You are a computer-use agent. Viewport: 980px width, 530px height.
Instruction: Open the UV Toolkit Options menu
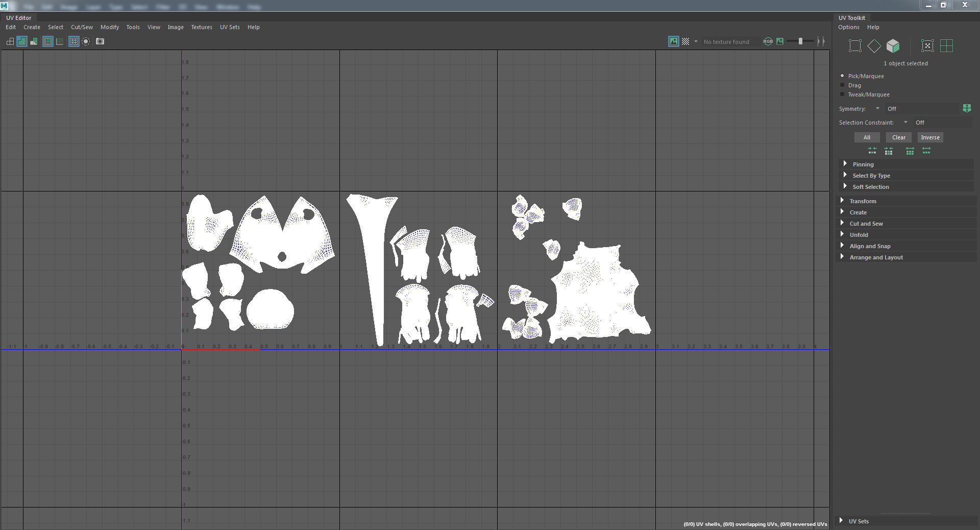tap(849, 27)
